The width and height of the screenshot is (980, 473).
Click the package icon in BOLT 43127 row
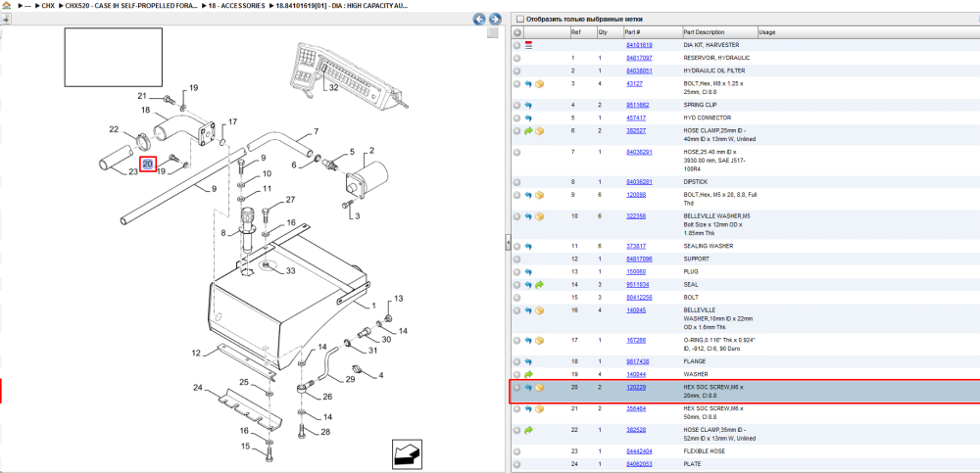coord(539,84)
